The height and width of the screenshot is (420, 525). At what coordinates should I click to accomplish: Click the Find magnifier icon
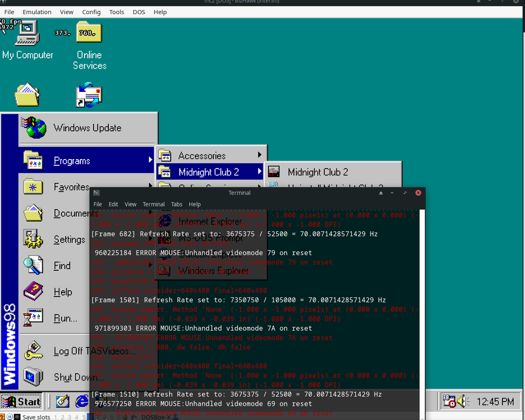(33, 265)
